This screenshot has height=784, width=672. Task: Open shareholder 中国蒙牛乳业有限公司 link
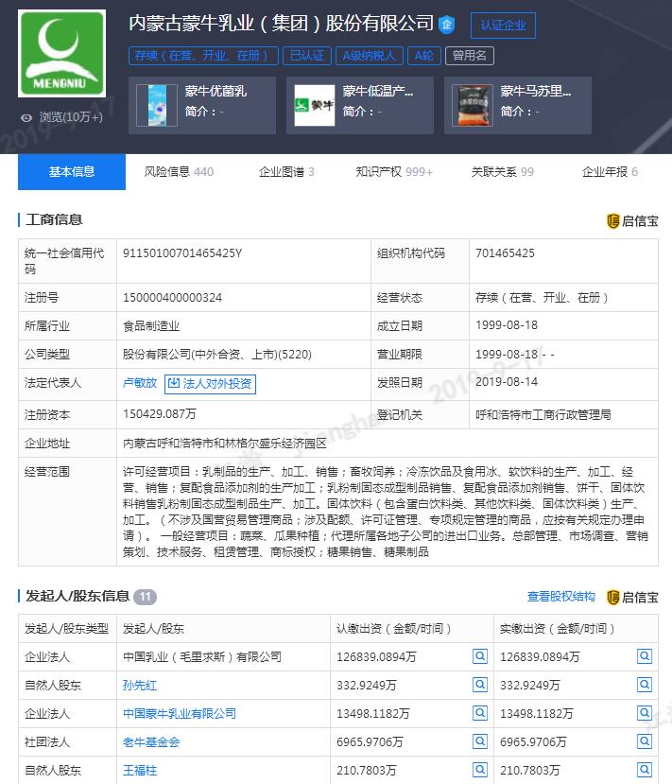[x=180, y=713]
